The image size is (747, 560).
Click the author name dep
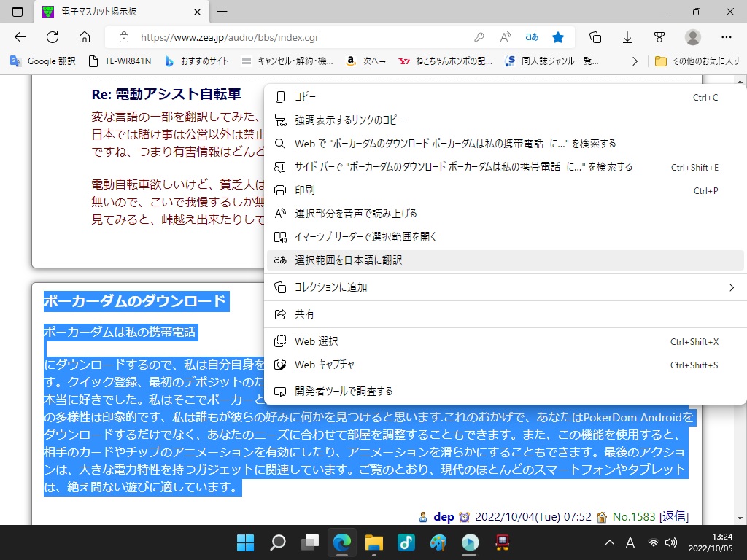(444, 517)
